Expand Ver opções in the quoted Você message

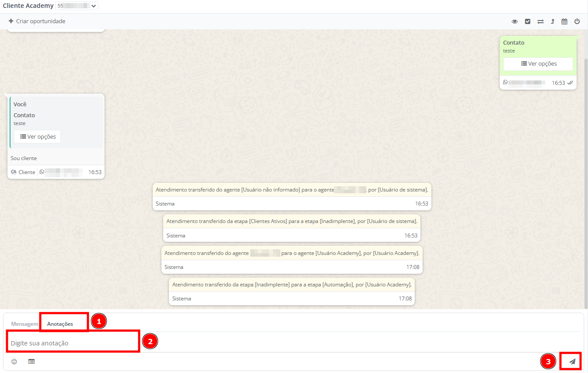pos(38,137)
